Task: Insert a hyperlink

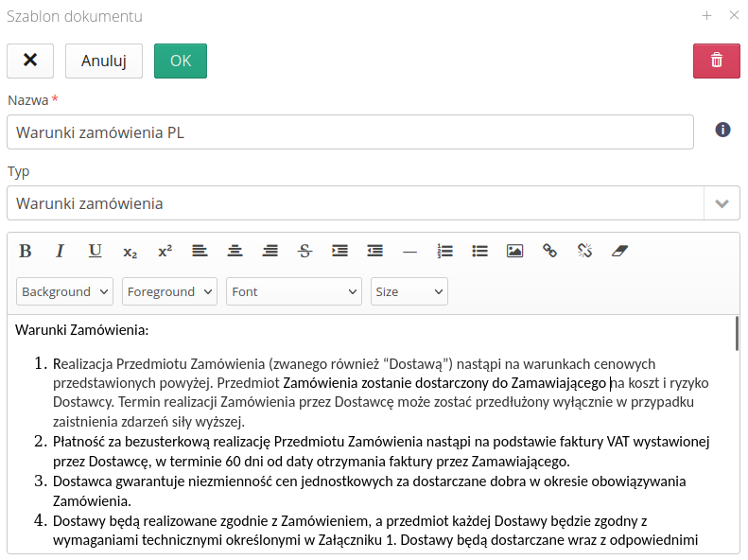Action: tap(549, 251)
